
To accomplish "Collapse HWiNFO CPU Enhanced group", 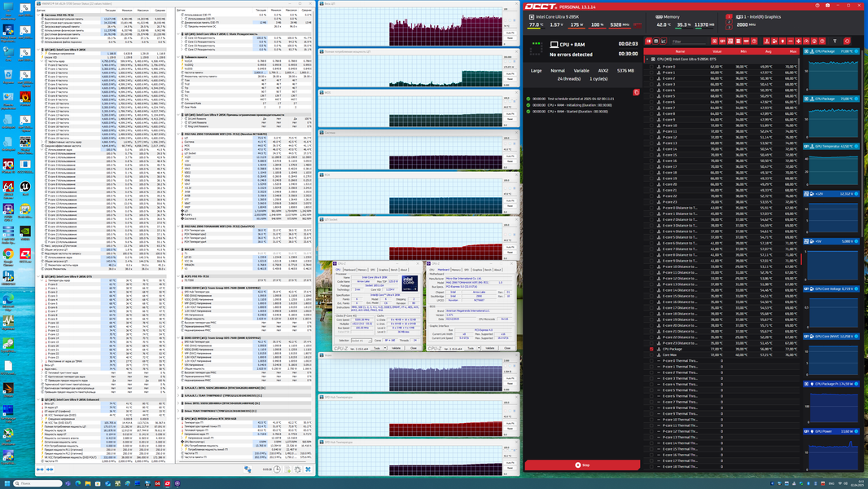I will point(38,399).
